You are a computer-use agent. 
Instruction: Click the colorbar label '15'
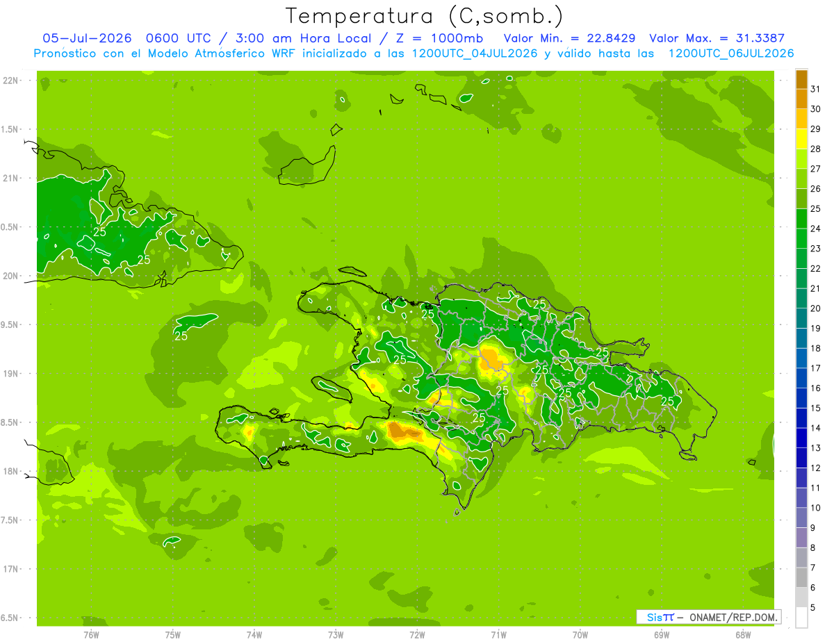tap(815, 408)
